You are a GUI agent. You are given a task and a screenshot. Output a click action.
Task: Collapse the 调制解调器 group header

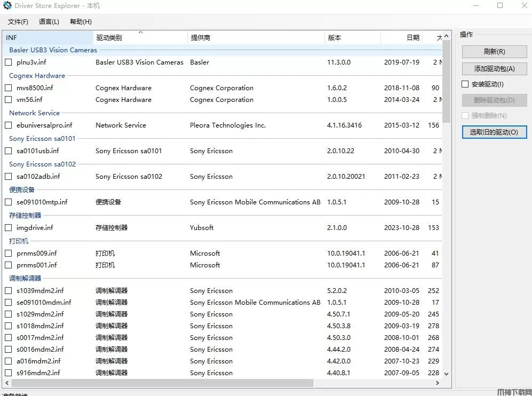25,279
